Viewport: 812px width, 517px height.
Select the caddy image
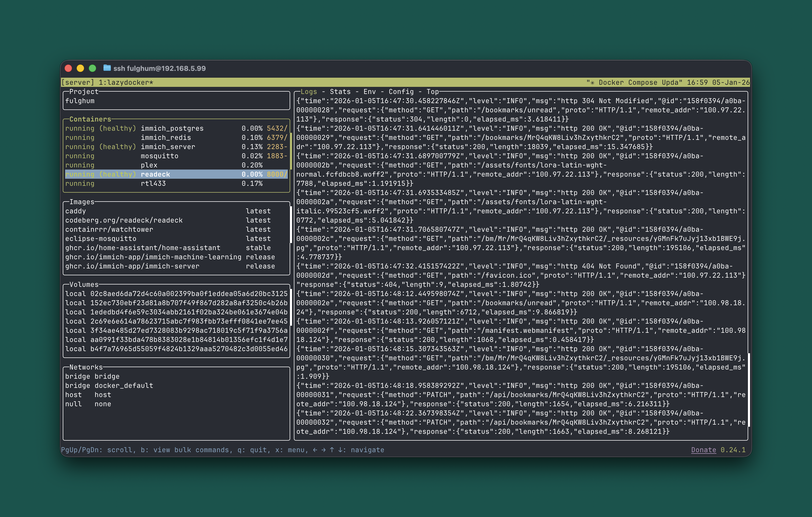click(x=76, y=211)
